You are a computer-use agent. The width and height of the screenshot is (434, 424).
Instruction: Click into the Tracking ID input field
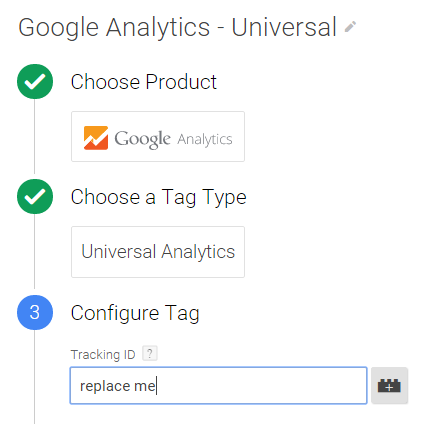point(218,386)
